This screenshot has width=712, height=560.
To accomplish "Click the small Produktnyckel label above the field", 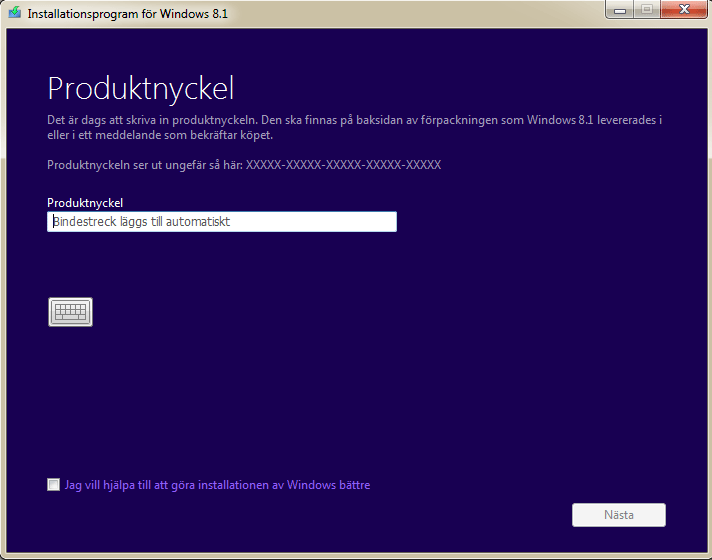I will 85,203.
